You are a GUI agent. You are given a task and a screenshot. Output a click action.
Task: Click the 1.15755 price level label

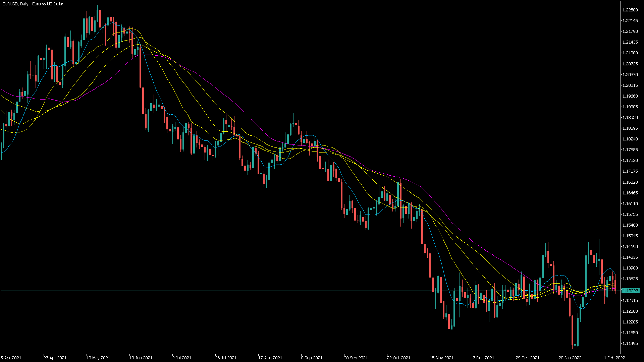click(630, 215)
